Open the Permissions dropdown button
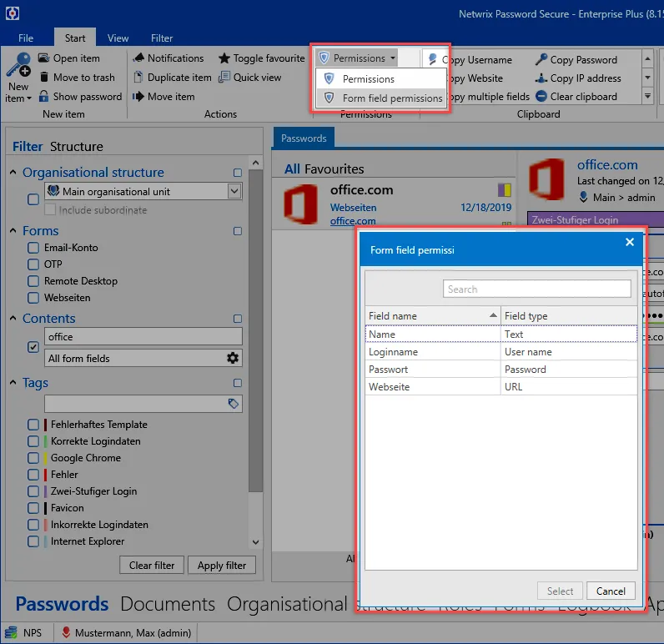Viewport: 664px width, 644px height. point(357,58)
